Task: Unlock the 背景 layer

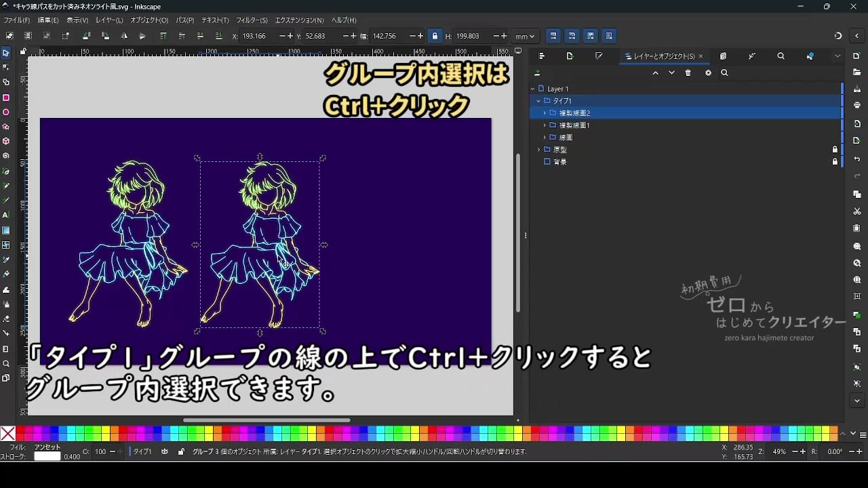Action: [835, 161]
